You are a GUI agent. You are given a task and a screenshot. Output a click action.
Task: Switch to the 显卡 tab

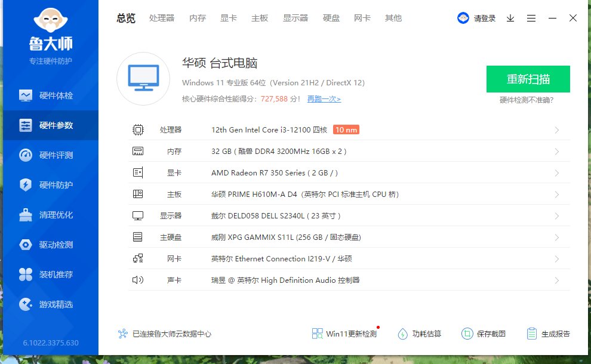(229, 18)
